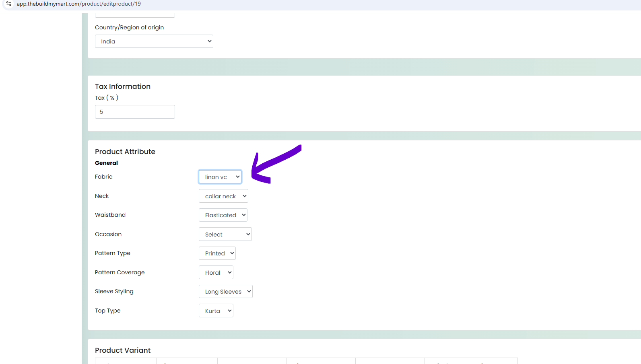Click the Pattern Type label
Image resolution: width=641 pixels, height=364 pixels.
[x=113, y=253]
